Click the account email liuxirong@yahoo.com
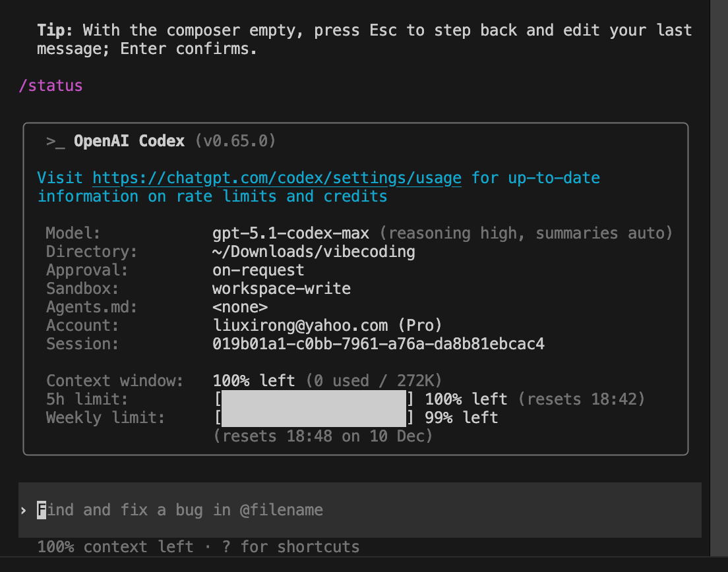 (301, 326)
